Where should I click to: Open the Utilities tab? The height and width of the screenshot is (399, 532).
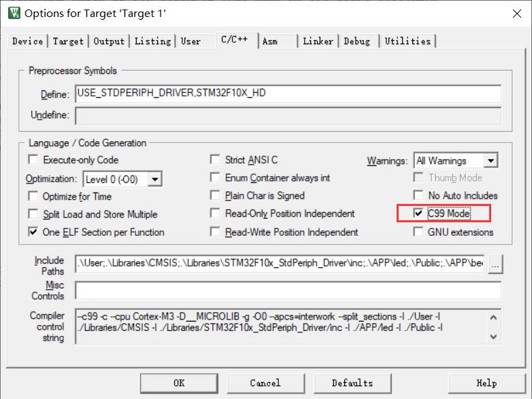[408, 41]
